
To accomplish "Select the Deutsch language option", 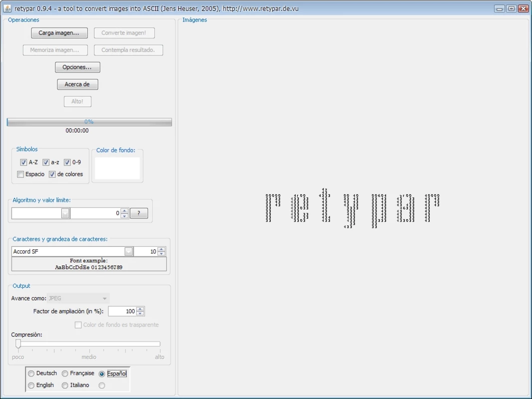I will tap(31, 374).
